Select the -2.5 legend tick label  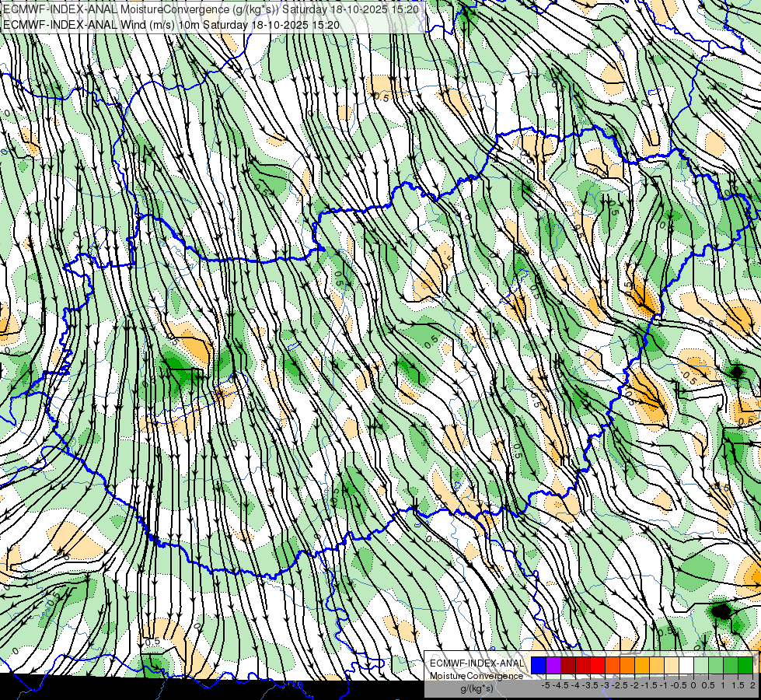click(x=620, y=685)
